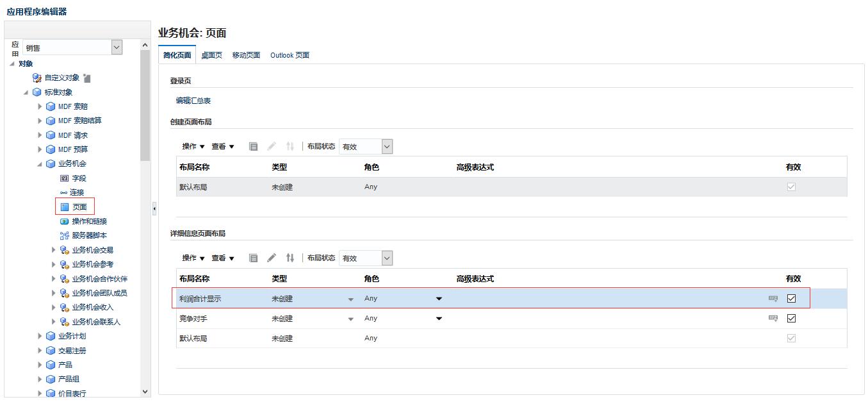The height and width of the screenshot is (402, 868).
Task: Switch to the 桌面页 tab
Action: click(x=211, y=55)
